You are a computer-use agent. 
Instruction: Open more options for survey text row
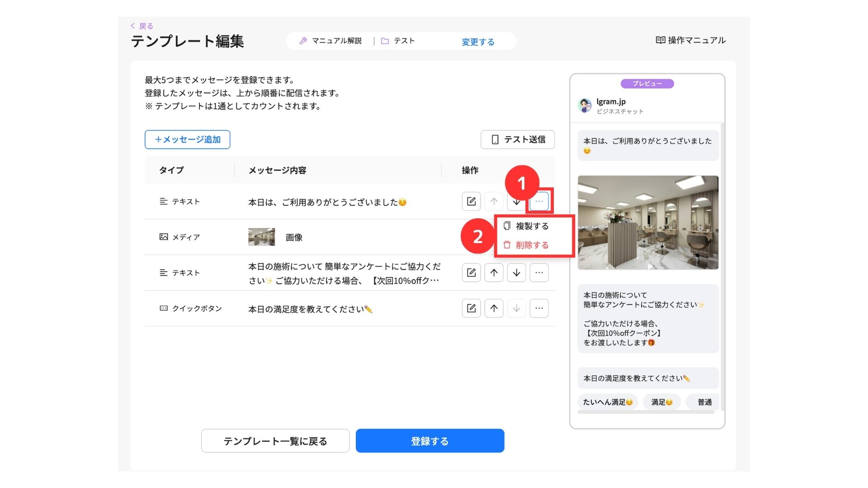pos(539,272)
